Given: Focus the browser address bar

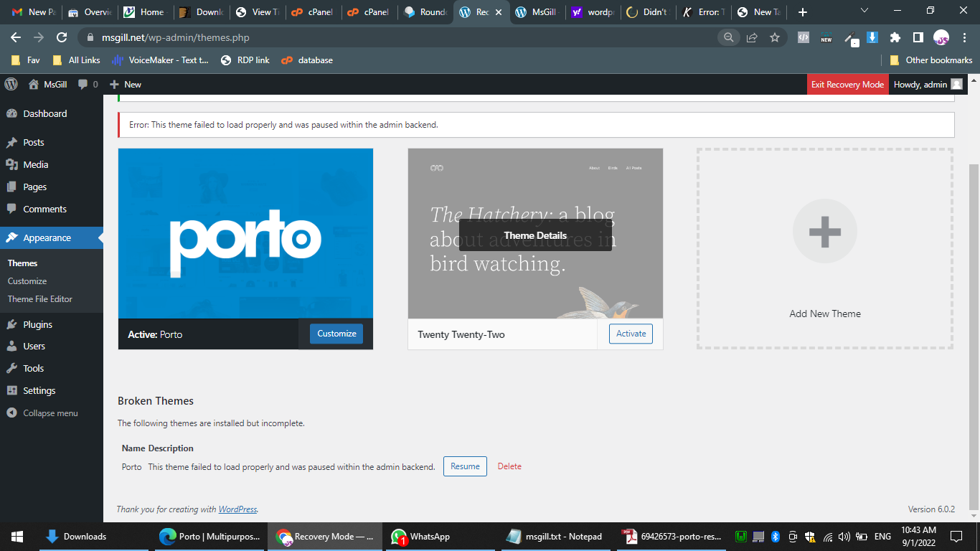Looking at the screenshot, I should pos(402,37).
